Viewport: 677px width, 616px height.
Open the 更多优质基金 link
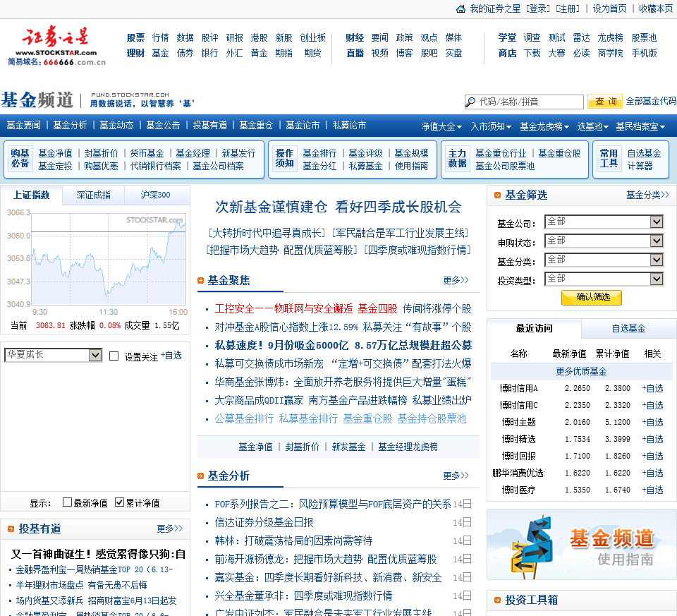point(581,371)
